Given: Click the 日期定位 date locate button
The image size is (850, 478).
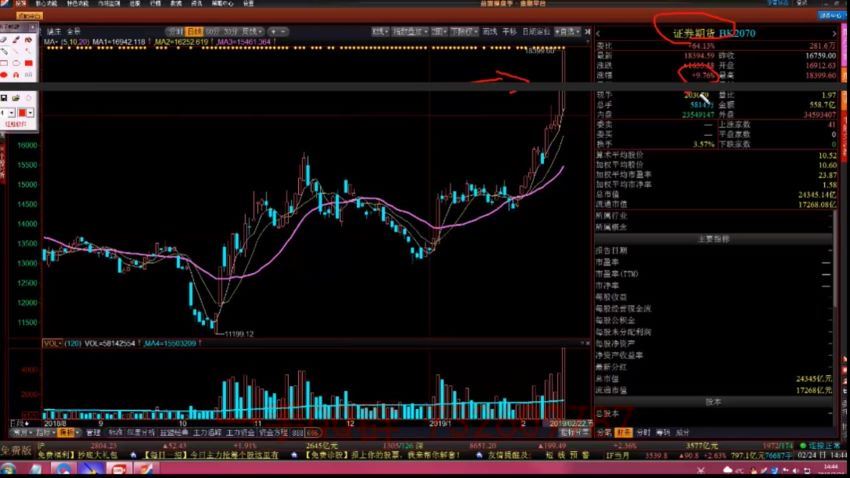Looking at the screenshot, I should [x=536, y=31].
